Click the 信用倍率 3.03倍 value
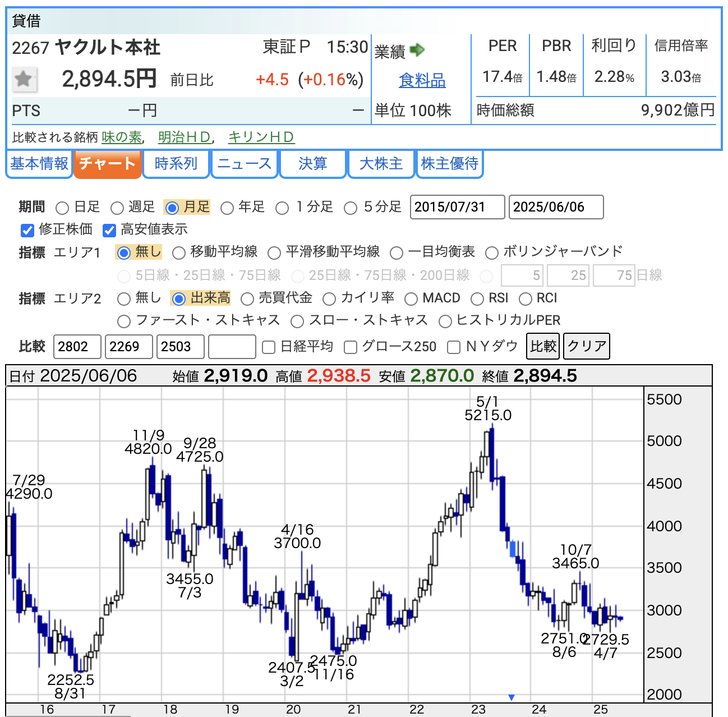728x717 pixels. coord(681,76)
